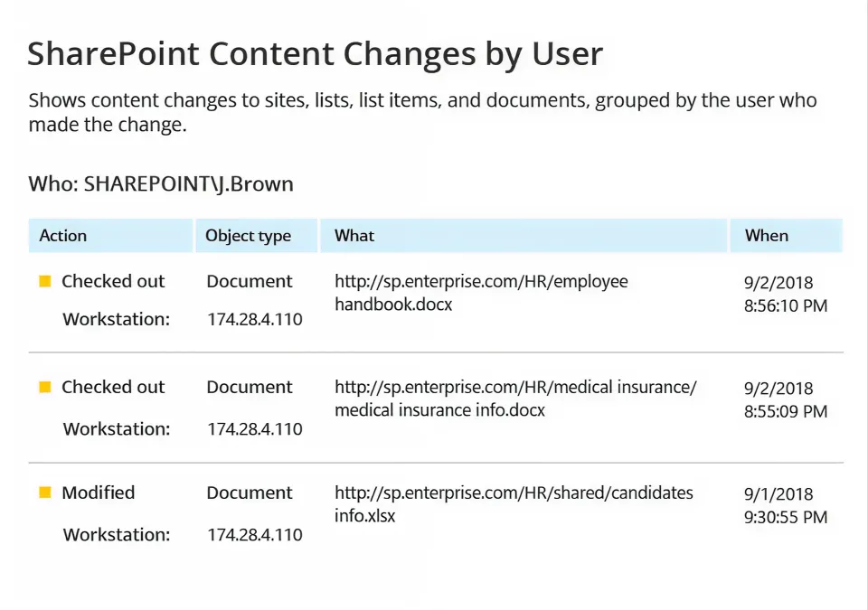Sort by the Object type column header
Screen dimensions: 868x610
point(248,236)
